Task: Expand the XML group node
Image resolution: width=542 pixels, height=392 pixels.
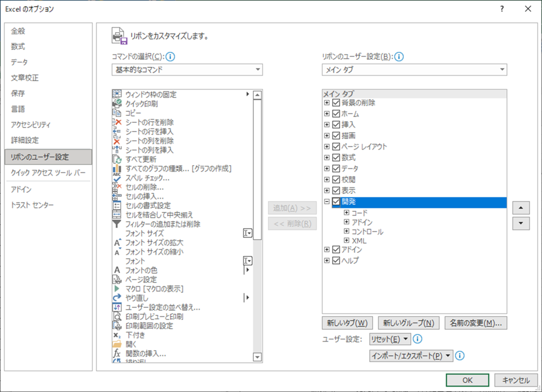Action: tap(347, 240)
